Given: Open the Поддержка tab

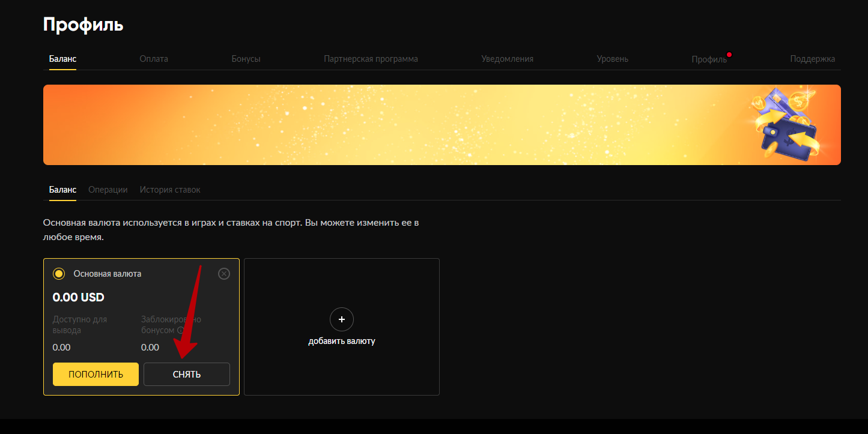Looking at the screenshot, I should pyautogui.click(x=812, y=59).
